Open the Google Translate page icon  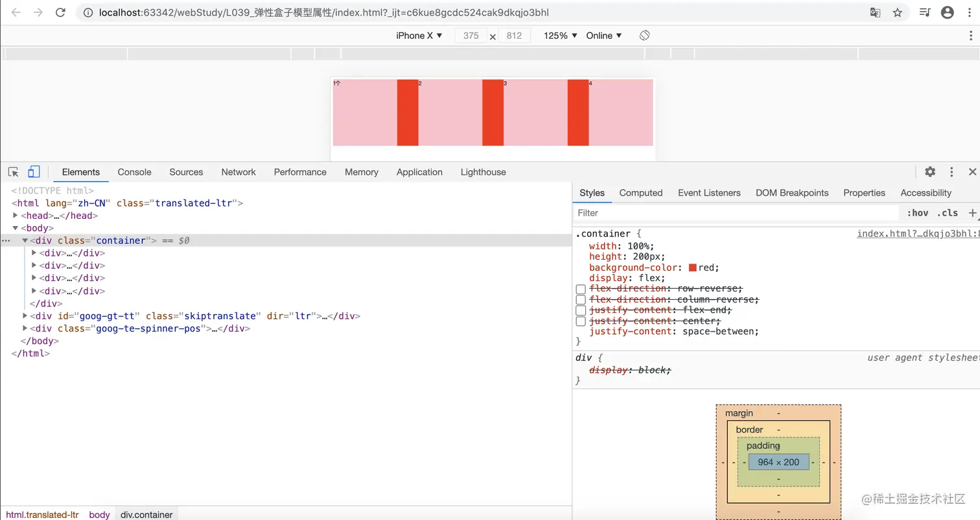875,12
